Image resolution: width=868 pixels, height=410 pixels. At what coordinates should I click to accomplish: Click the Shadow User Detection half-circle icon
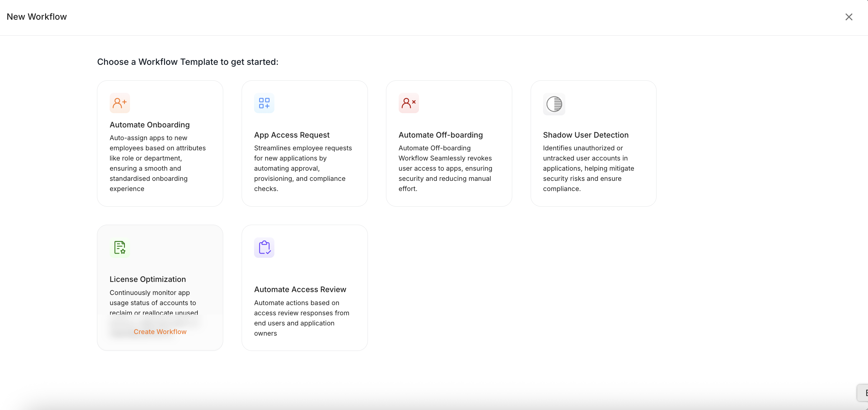tap(554, 104)
